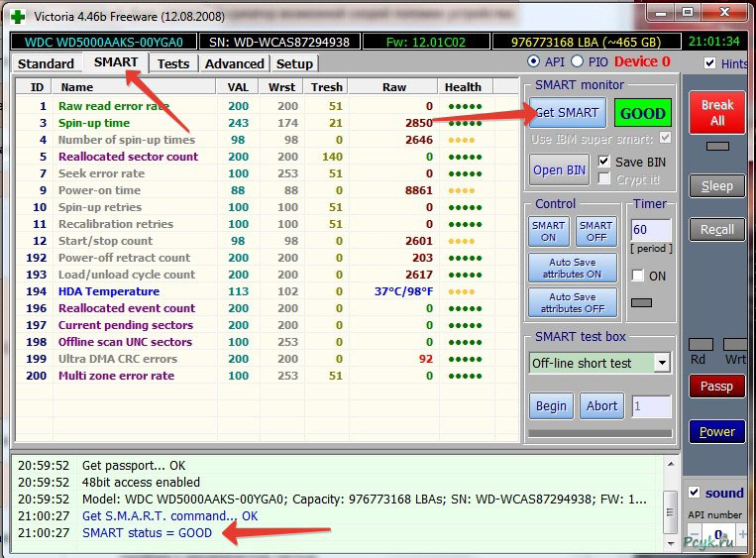Click the SMART ON button
The width and height of the screenshot is (756, 558).
click(x=548, y=231)
